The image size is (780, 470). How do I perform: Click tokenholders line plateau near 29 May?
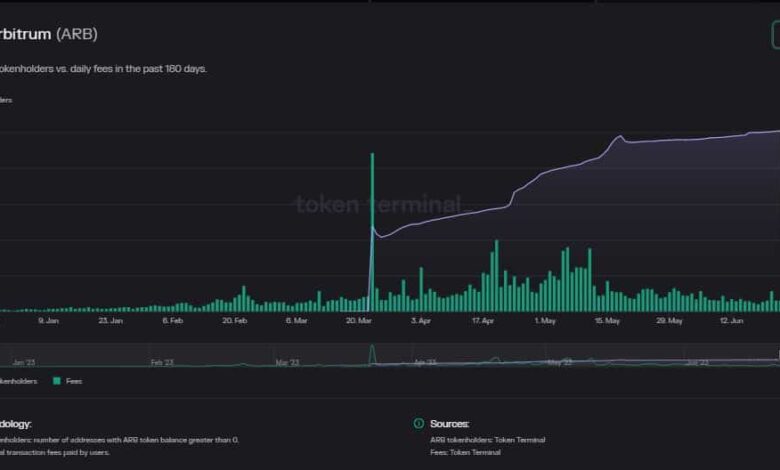670,140
